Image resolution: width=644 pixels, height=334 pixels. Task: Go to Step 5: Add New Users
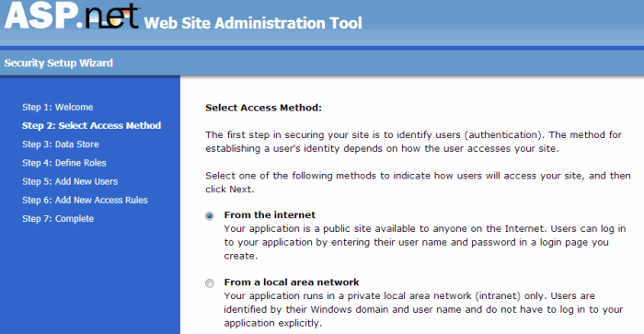tap(70, 181)
